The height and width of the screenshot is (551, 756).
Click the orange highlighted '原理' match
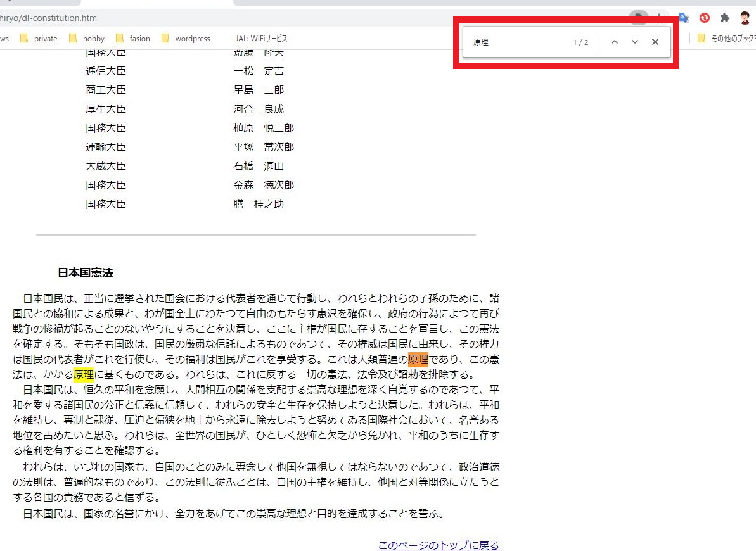(x=418, y=360)
